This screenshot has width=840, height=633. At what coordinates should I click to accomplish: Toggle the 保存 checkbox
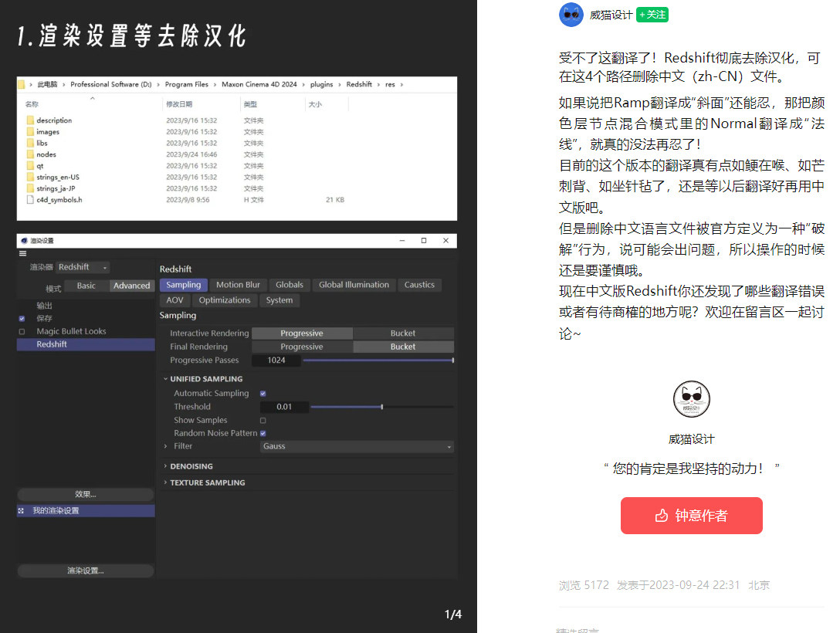pos(22,319)
